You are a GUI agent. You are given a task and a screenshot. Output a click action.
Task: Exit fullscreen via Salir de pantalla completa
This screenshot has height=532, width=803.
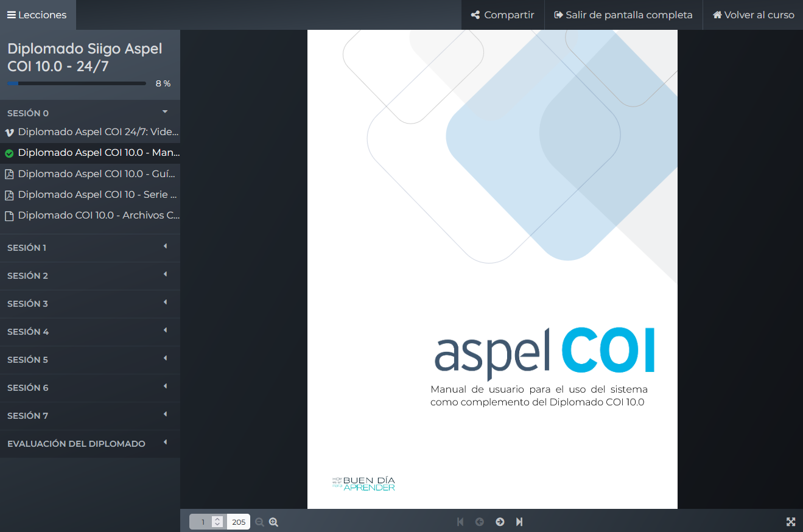[x=623, y=15]
